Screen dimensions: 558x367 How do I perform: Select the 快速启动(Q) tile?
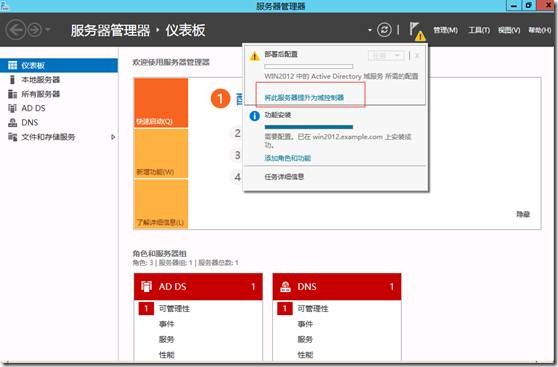(x=161, y=103)
